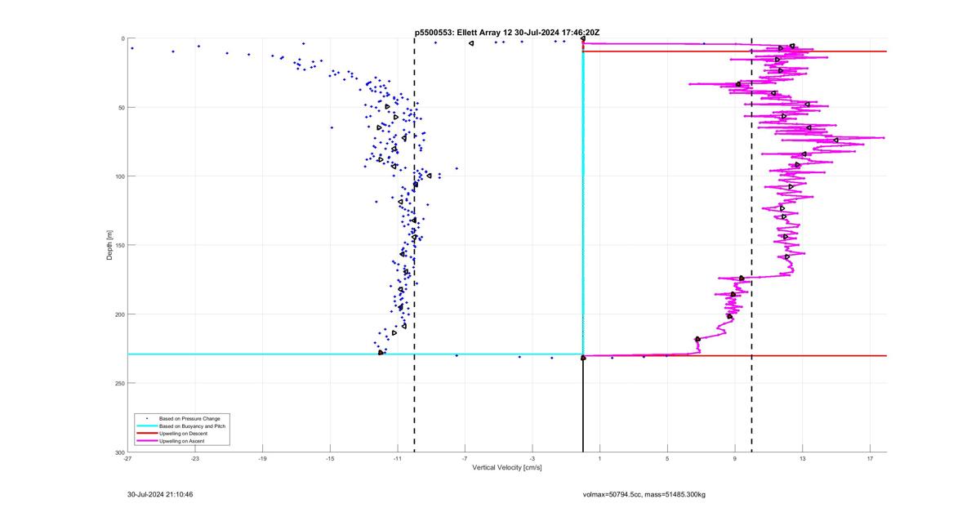Click x-axis tick label '-27'
The image size is (980, 508).
point(128,459)
